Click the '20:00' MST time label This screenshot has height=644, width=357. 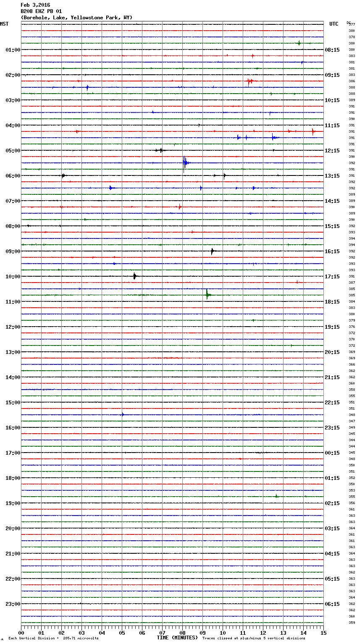tap(13, 529)
